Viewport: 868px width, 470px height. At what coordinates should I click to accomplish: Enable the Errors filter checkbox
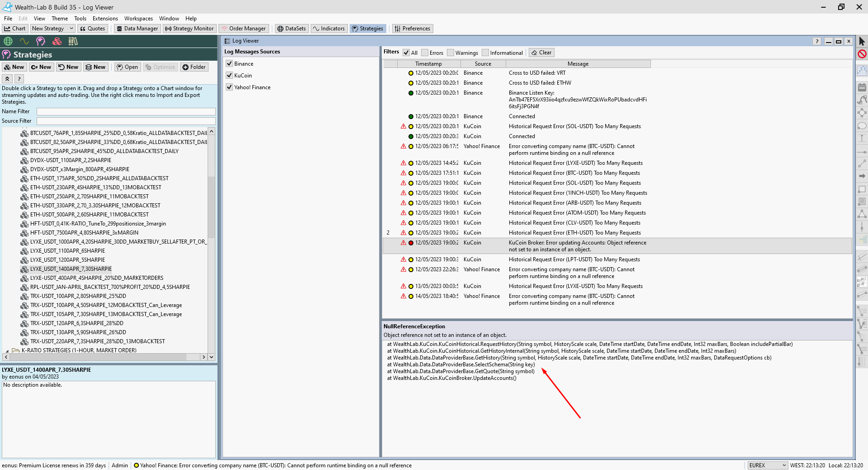(x=425, y=53)
